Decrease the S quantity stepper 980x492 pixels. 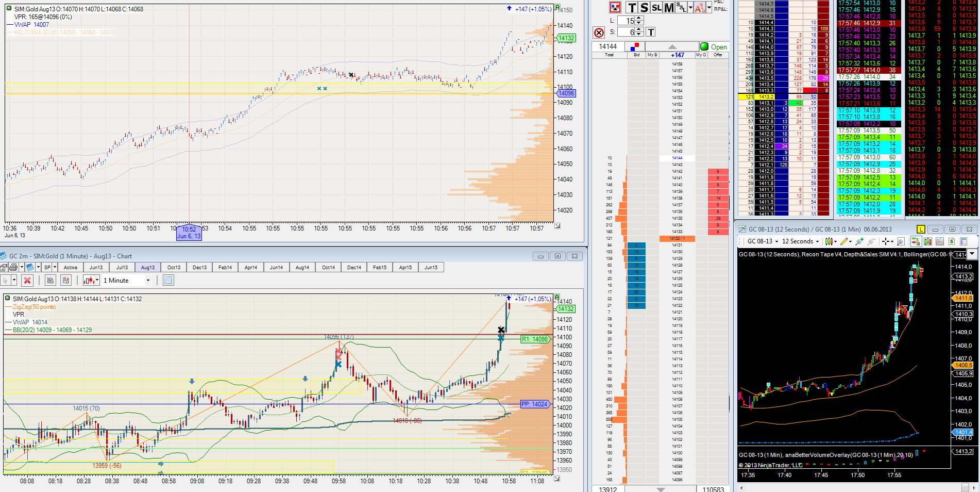click(639, 34)
